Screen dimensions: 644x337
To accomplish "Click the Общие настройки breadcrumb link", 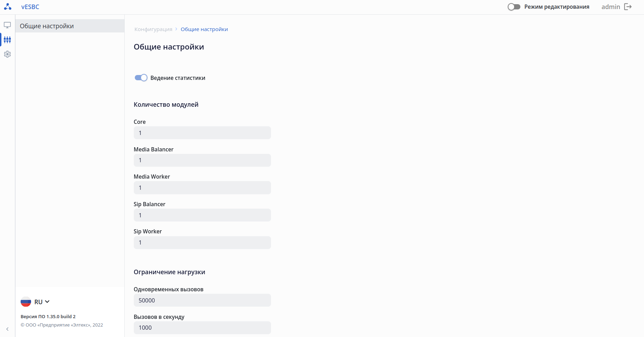I will pos(204,29).
